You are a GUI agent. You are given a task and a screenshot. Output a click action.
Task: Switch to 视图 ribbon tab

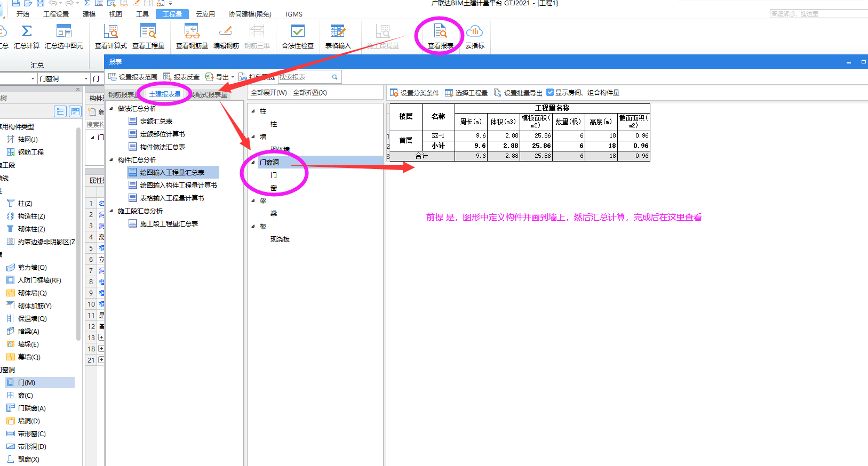tap(115, 14)
